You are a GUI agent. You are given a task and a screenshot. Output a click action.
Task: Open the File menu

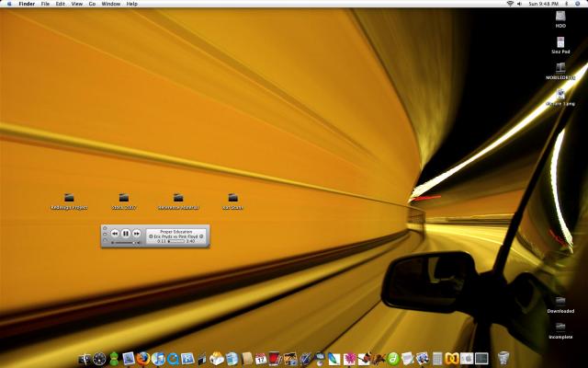pos(45,4)
